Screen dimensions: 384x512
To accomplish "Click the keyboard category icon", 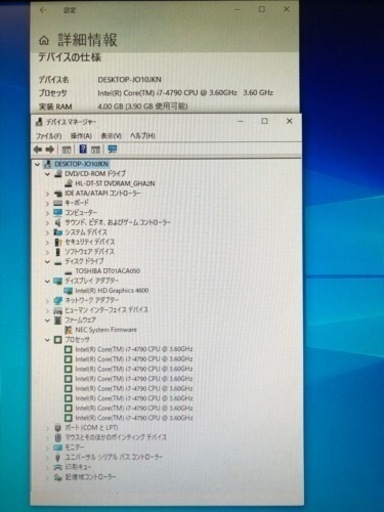I will 58,203.
